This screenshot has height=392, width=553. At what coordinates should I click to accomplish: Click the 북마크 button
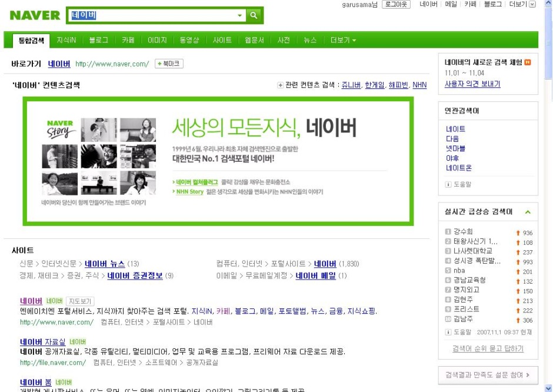tap(169, 64)
